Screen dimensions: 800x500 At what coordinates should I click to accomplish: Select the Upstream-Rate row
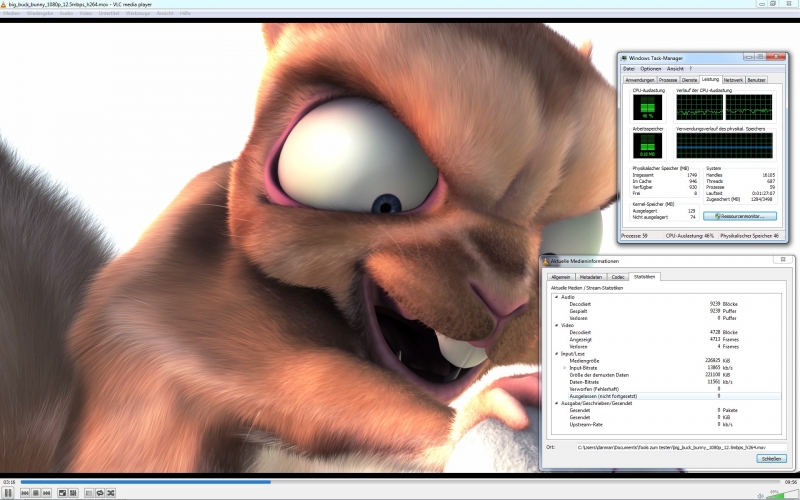pyautogui.click(x=666, y=424)
